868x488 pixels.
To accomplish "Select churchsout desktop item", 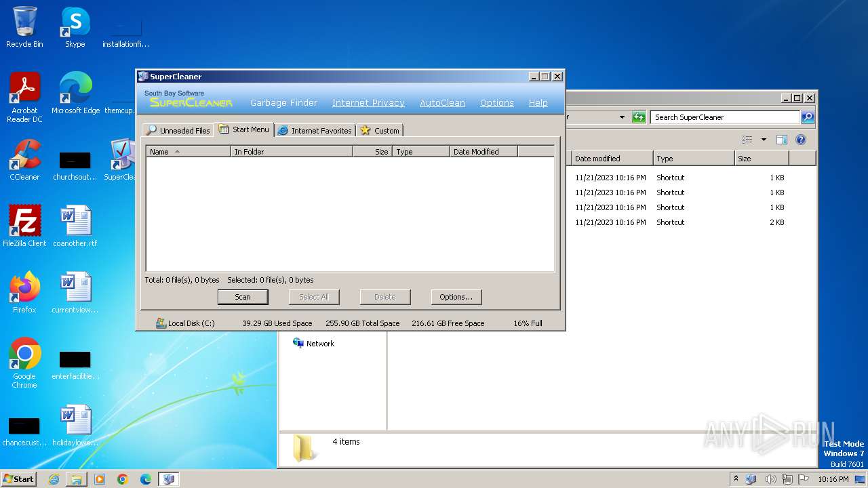I will [75, 165].
